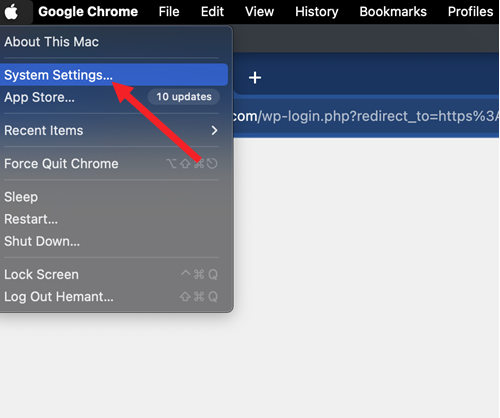Open a new tab with plus icon
This screenshot has width=500, height=418.
255,78
